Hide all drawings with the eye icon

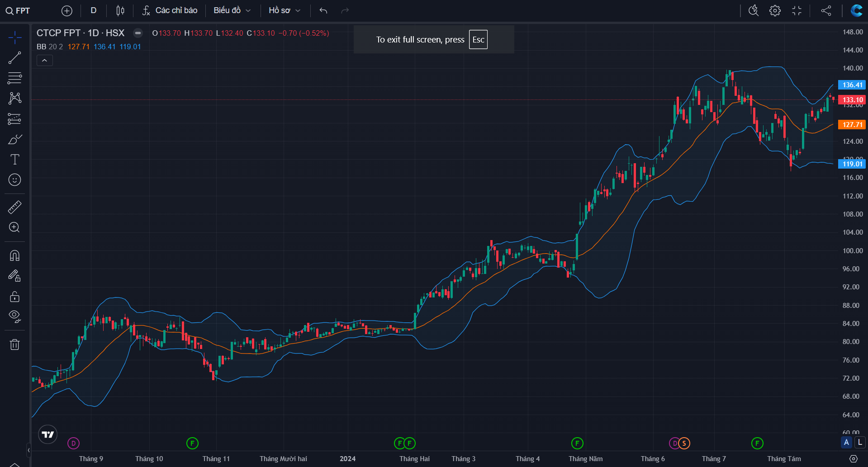point(14,316)
